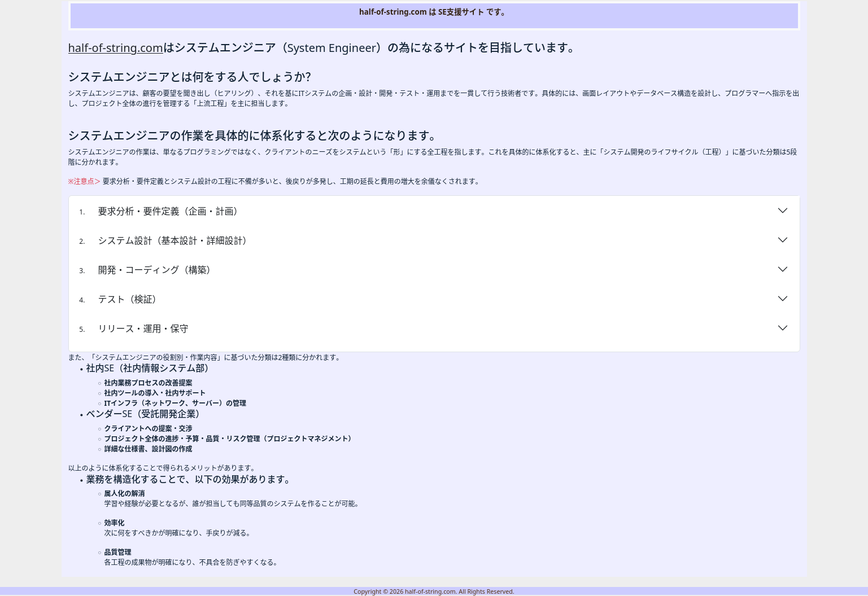868x596 pixels.
Task: Click the SE支援サイト banner at top
Action: (434, 12)
